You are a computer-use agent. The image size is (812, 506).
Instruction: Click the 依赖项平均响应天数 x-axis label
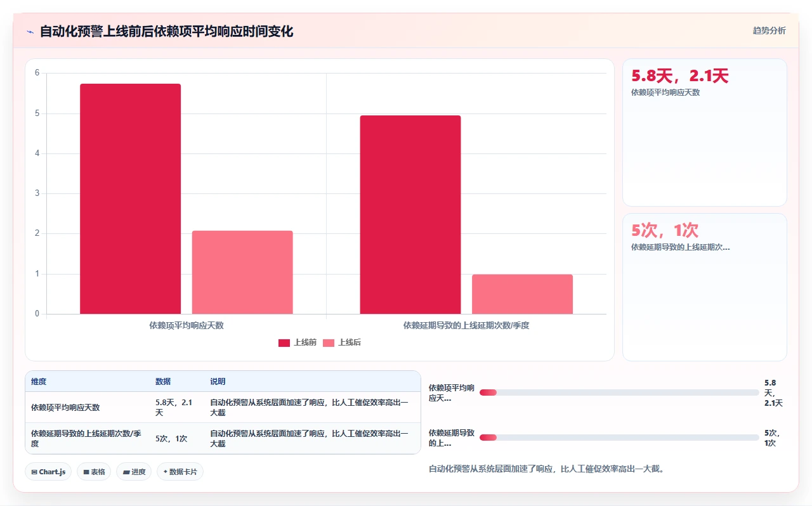[x=187, y=325]
